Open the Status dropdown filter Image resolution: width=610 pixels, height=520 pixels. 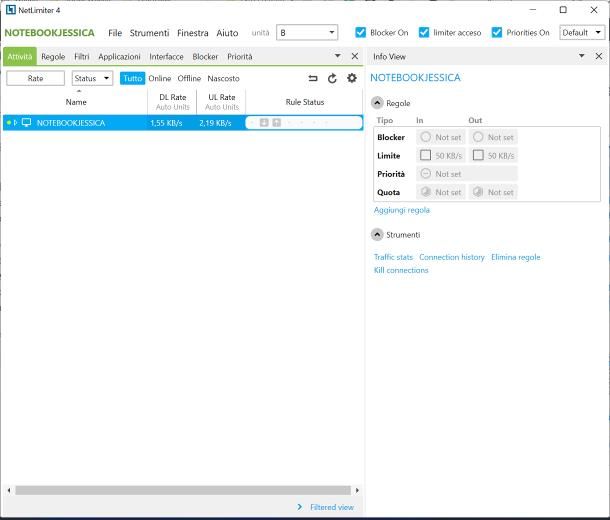(92, 78)
